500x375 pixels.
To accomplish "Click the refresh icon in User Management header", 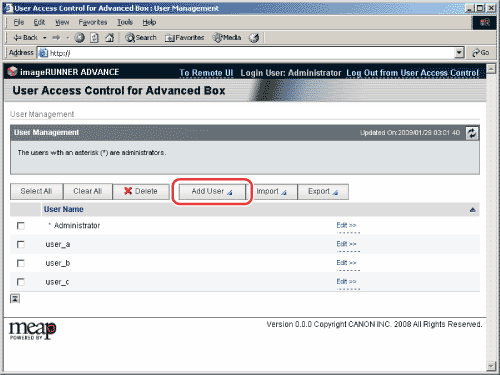I will click(472, 133).
